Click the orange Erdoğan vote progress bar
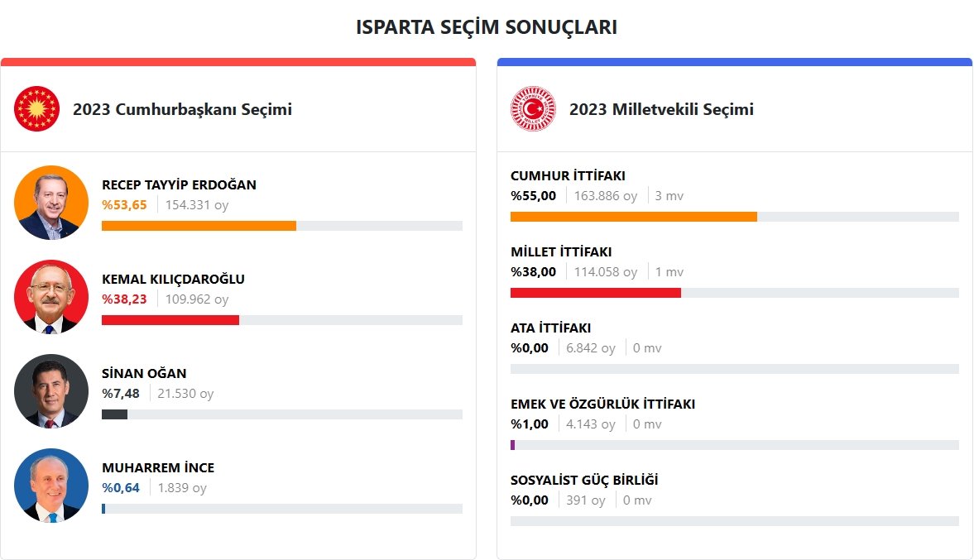974x560 pixels. pos(199,226)
